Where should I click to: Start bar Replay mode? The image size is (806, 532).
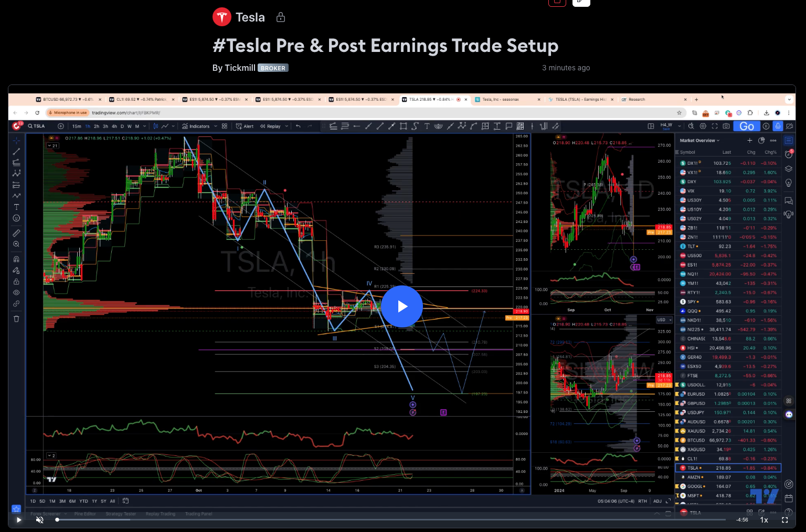(x=270, y=126)
